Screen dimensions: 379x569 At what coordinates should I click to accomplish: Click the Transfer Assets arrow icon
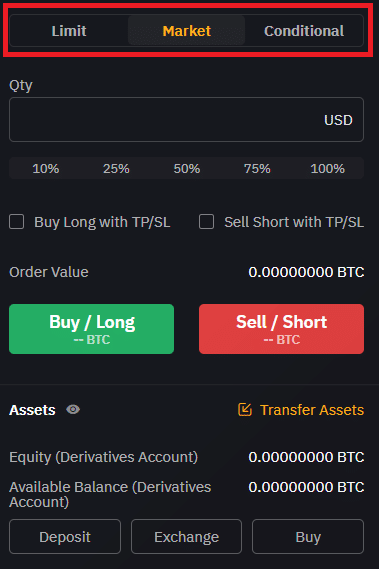245,410
